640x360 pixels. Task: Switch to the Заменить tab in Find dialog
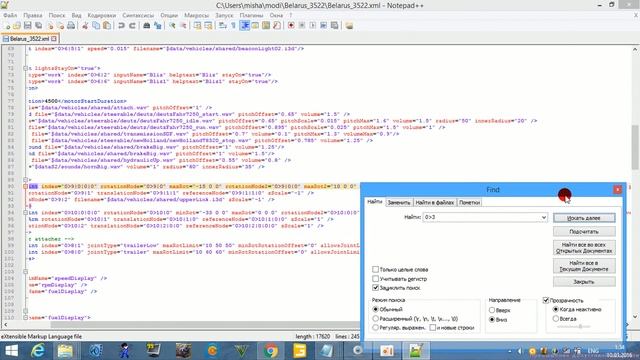coord(399,202)
